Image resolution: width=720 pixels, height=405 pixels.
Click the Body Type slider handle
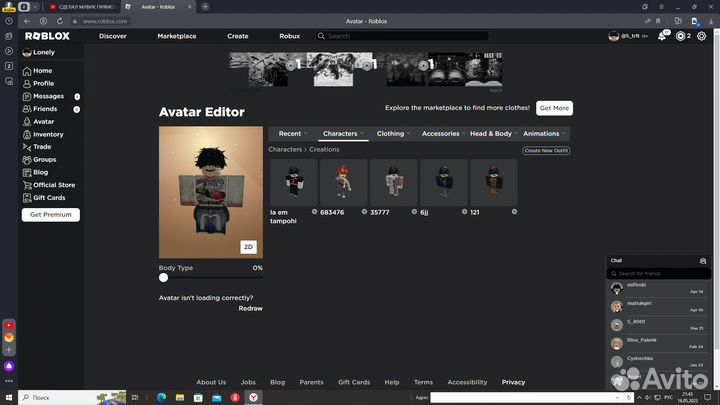(x=164, y=277)
